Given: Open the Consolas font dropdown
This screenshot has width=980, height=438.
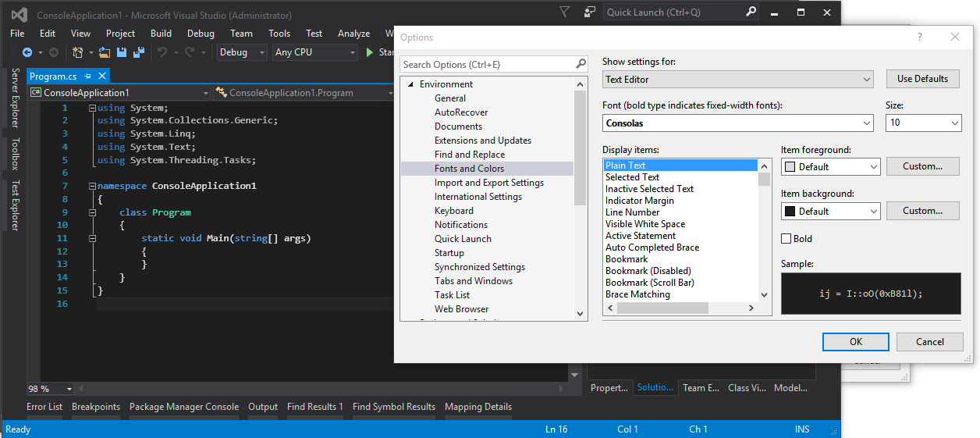Looking at the screenshot, I should (738, 123).
